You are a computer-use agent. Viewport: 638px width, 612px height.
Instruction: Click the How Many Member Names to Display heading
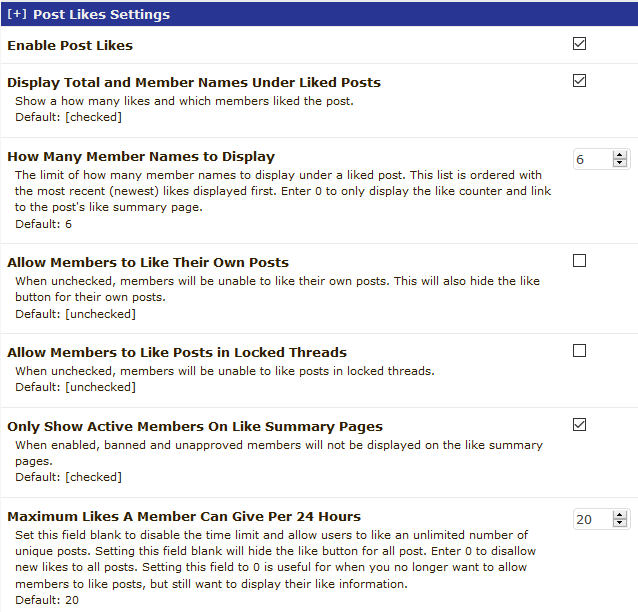point(141,157)
